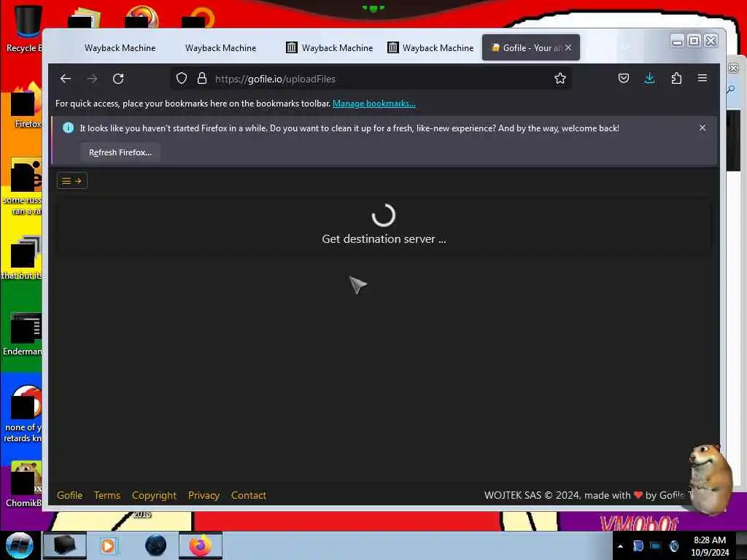Image resolution: width=747 pixels, height=560 pixels.
Task: Click the dark globe taskbar icon
Action: 156,545
